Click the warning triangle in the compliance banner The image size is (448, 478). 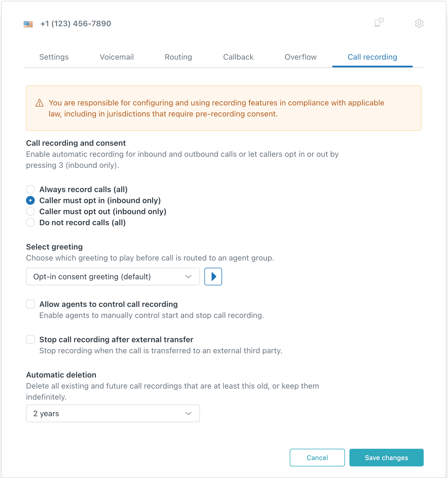tap(39, 103)
